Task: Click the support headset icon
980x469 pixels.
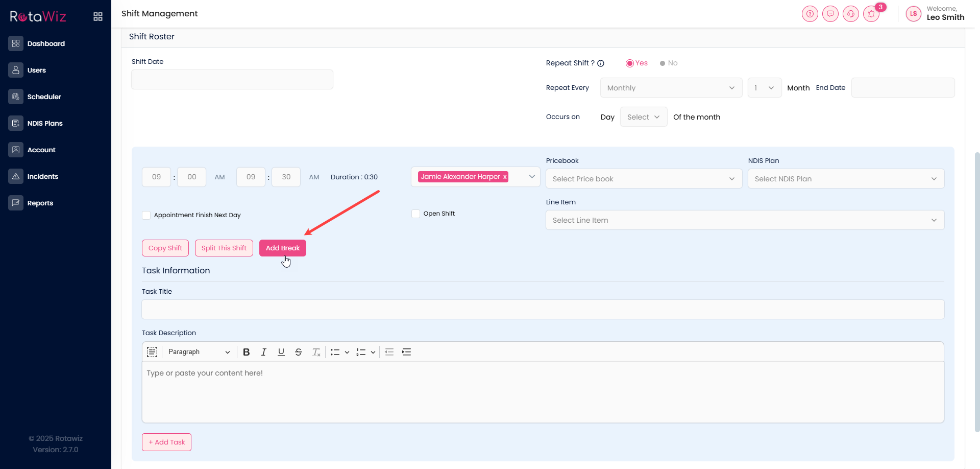Action: click(850, 14)
